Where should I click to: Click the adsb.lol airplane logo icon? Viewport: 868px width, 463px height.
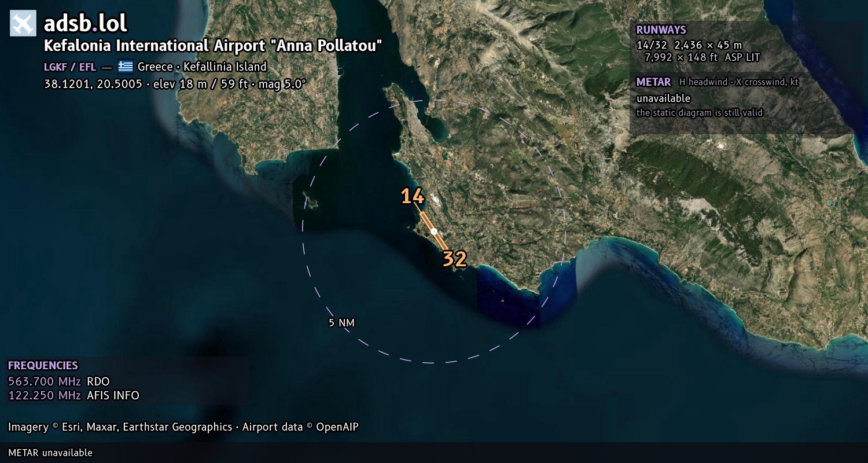[x=23, y=23]
